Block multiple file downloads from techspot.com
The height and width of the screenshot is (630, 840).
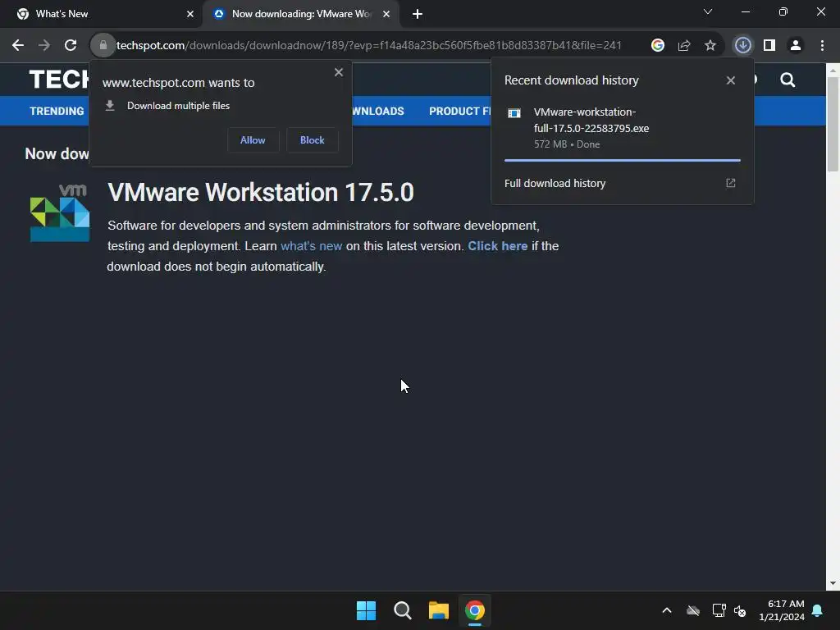(313, 140)
